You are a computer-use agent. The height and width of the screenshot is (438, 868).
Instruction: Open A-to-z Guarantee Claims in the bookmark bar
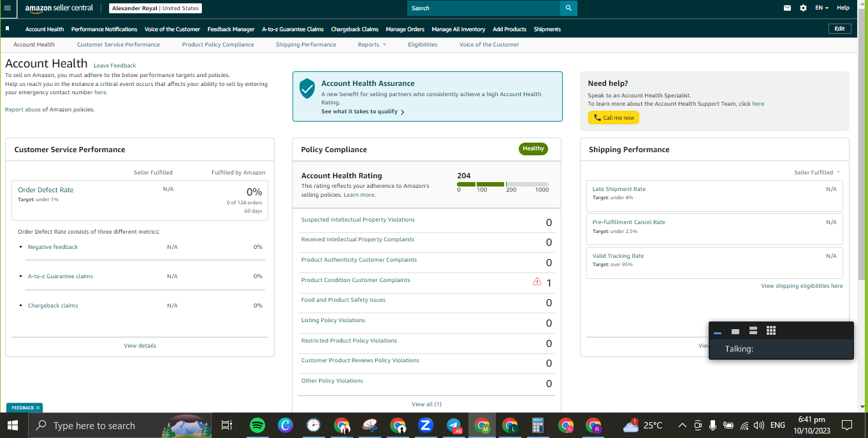pos(293,29)
